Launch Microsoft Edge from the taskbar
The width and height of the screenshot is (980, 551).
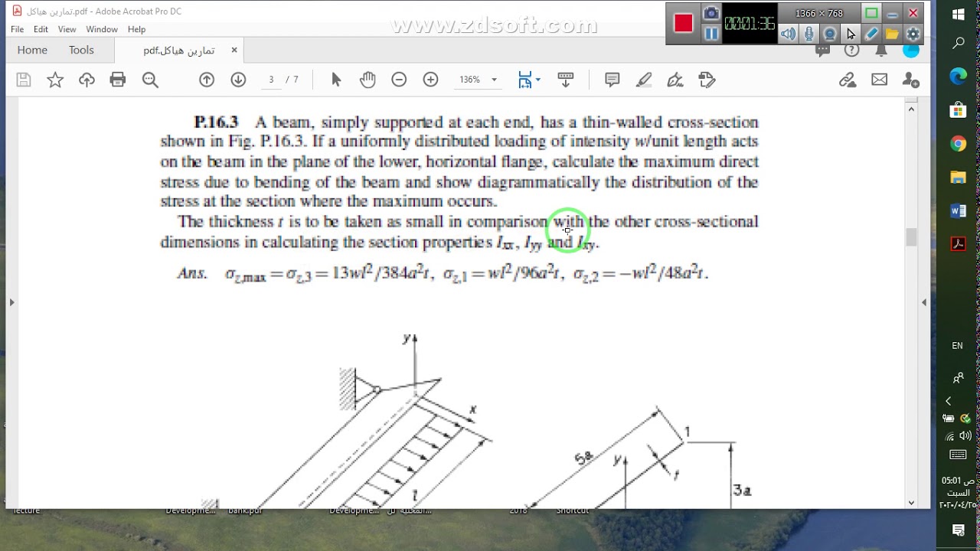[x=958, y=77]
